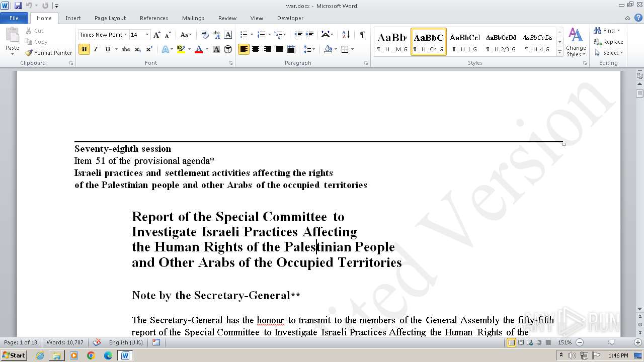Viewport: 644px width, 362px height.
Task: Switch to the Review tab
Action: [227, 18]
